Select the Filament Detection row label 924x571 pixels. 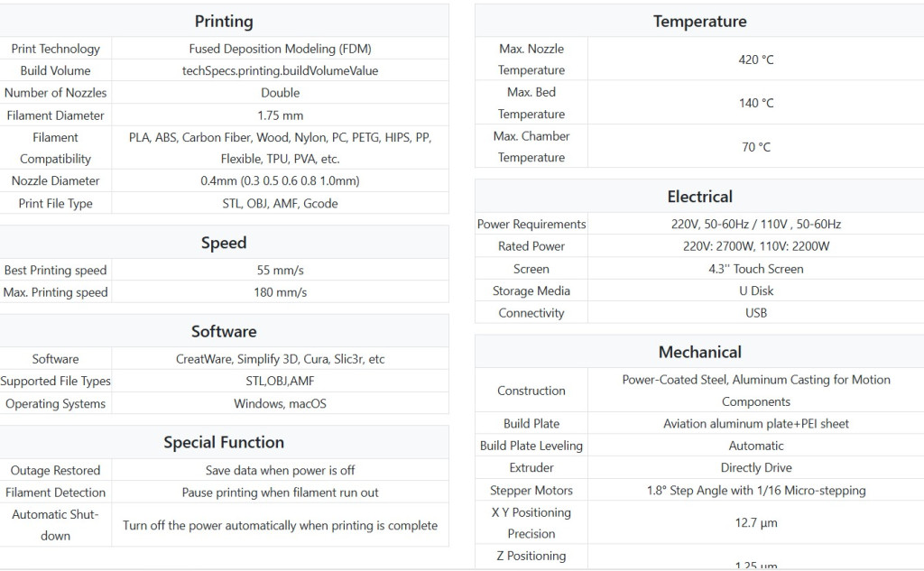coord(55,493)
